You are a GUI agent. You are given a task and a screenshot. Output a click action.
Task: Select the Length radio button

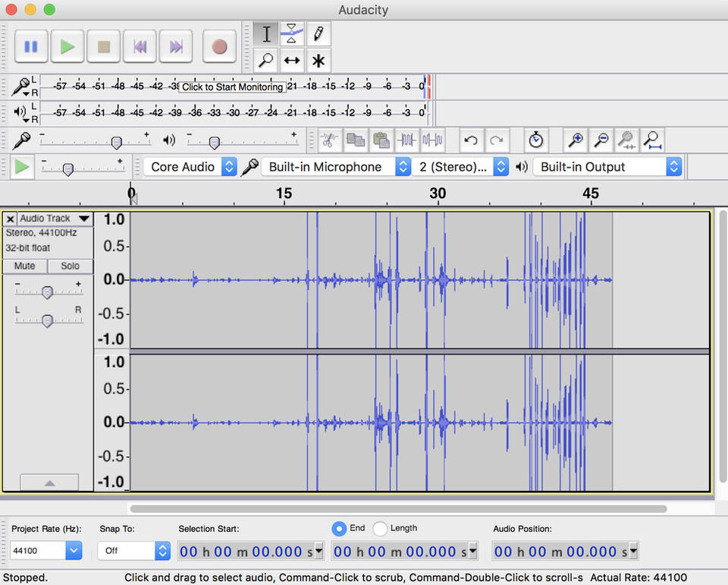[380, 529]
